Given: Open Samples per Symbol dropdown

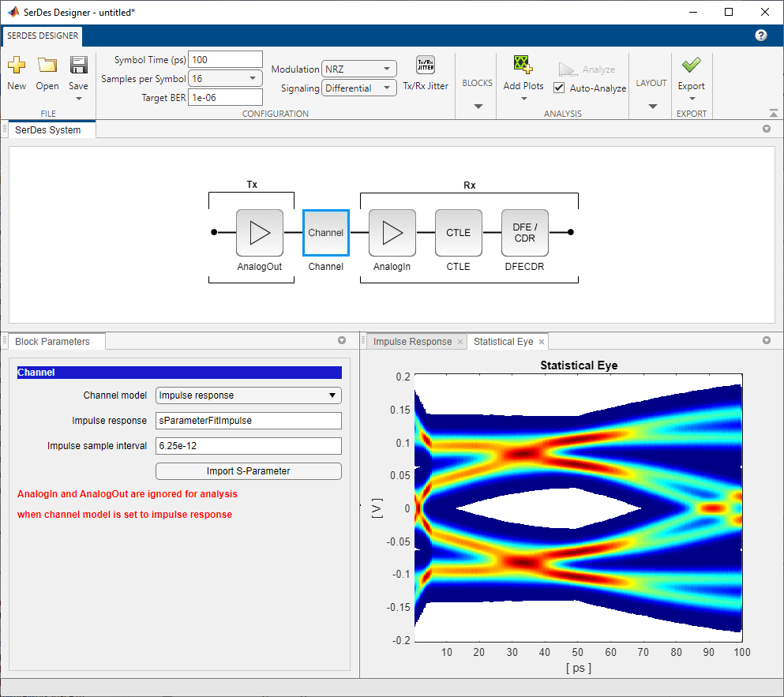Looking at the screenshot, I should pyautogui.click(x=225, y=78).
